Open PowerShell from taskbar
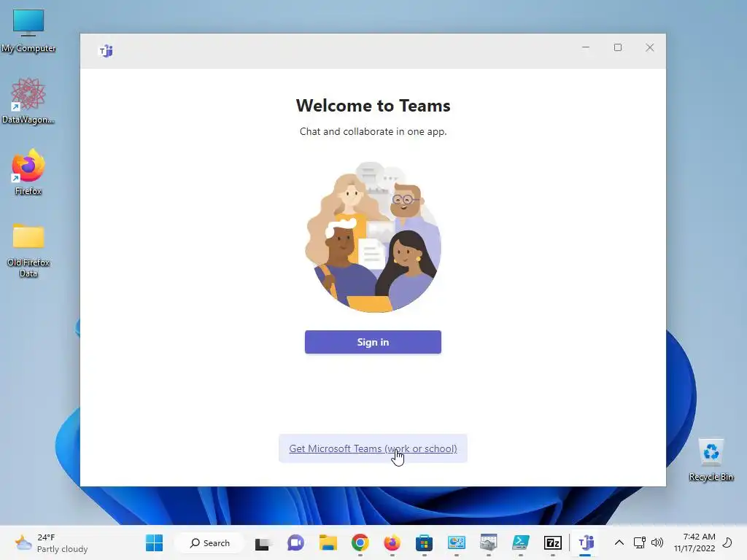This screenshot has height=560, width=747. (521, 542)
